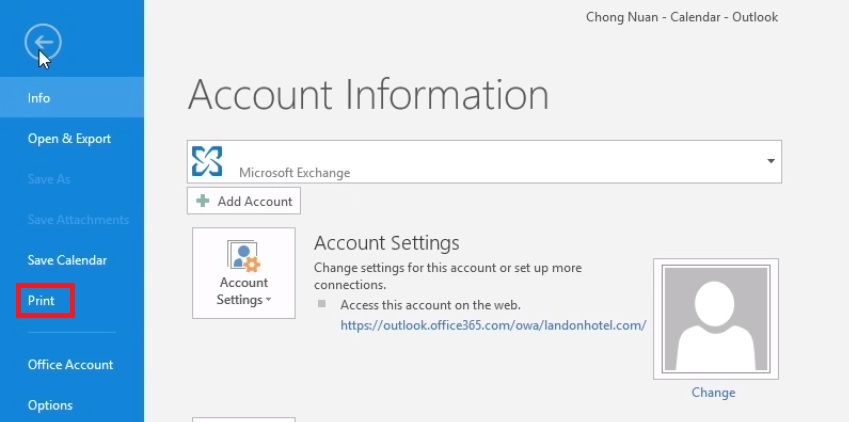Click the green plus Add Account icon
This screenshot has width=849, height=422.
[203, 201]
